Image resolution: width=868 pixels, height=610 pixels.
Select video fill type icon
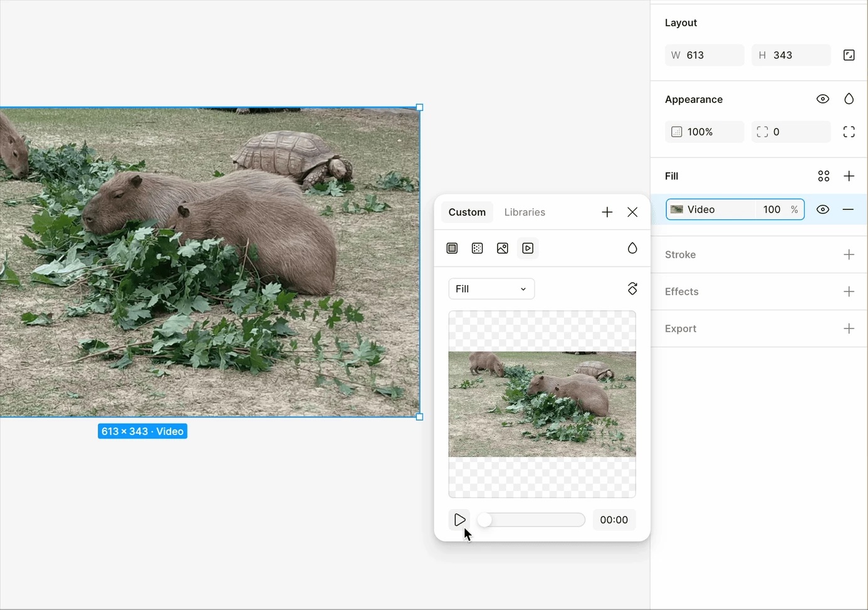(528, 248)
